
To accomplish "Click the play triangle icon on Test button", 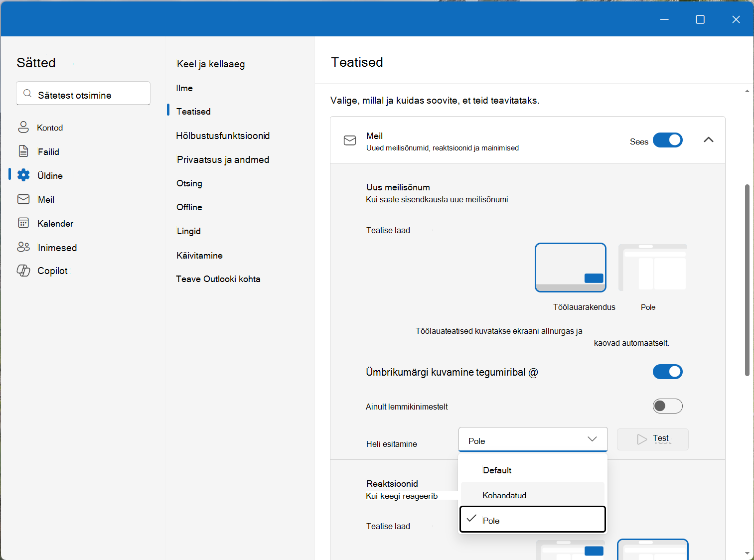I will pos(642,439).
